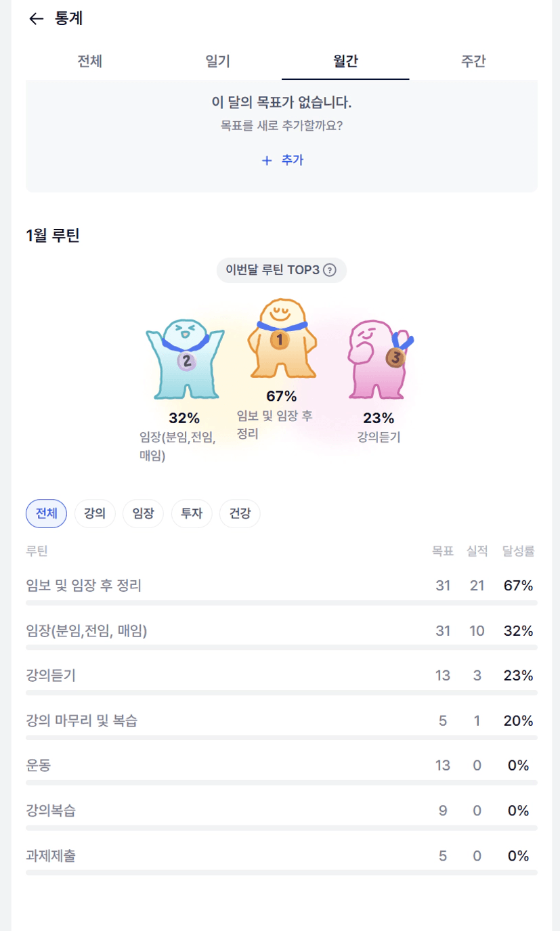The height and width of the screenshot is (931, 560).
Task: Click the 임보 및 임장 후 정리 progress bar
Action: tap(281, 603)
